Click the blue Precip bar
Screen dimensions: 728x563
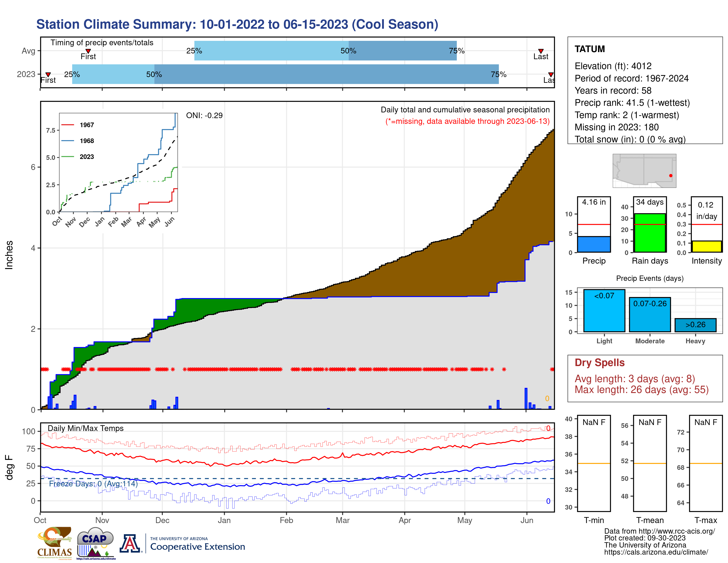[x=594, y=244]
